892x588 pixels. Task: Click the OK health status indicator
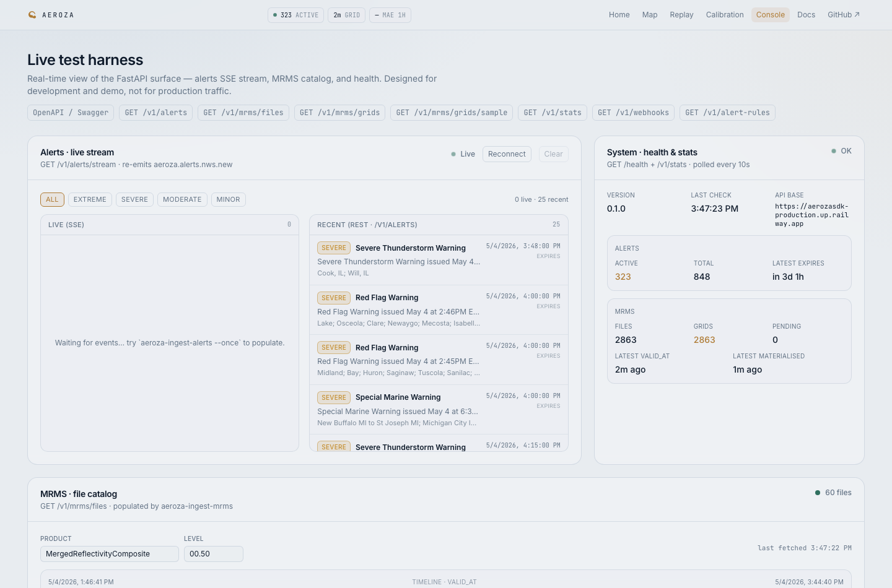841,151
